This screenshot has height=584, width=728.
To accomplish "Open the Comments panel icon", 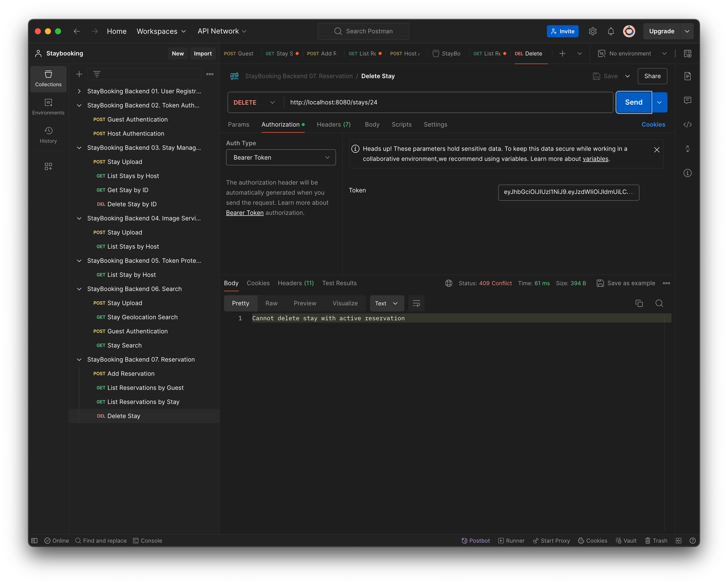I will [687, 100].
